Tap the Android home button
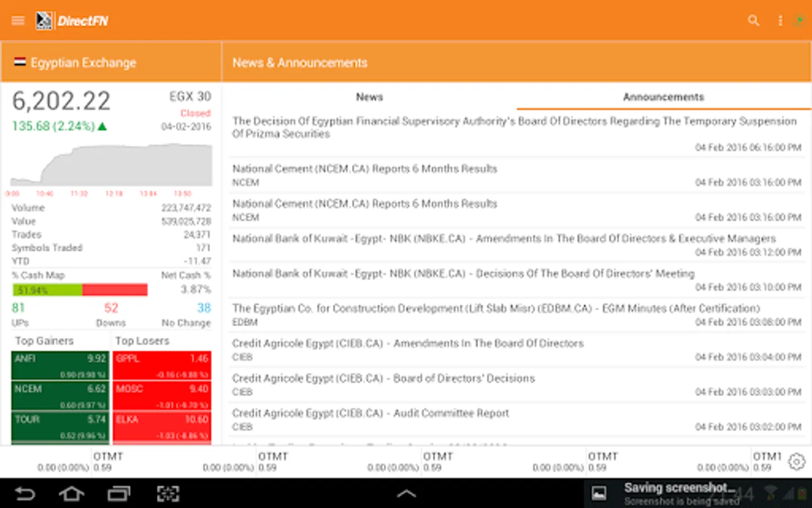This screenshot has width=812, height=508. (x=72, y=494)
